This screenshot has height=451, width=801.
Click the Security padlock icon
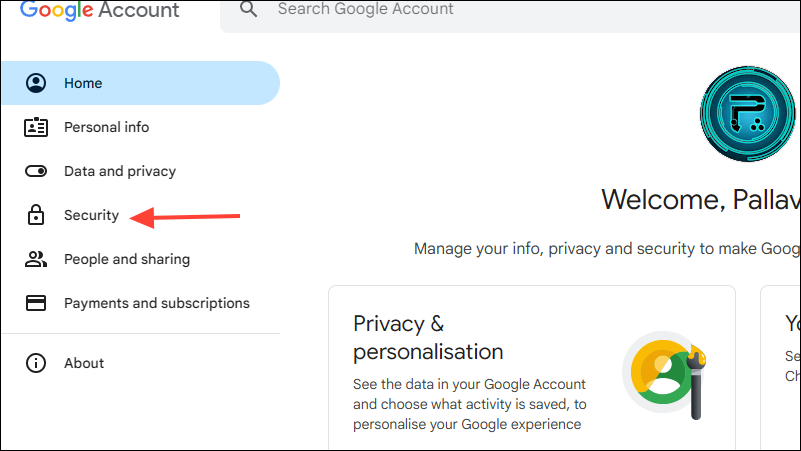click(36, 215)
